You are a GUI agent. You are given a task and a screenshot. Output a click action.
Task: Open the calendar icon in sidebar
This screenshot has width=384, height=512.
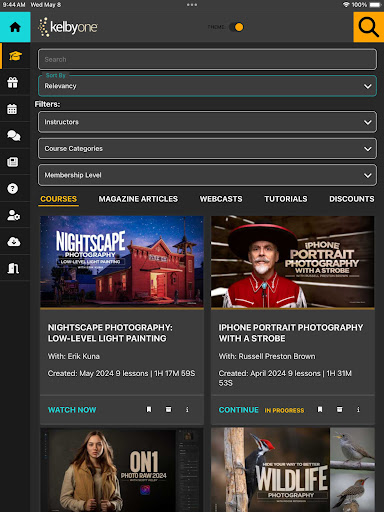point(12,109)
